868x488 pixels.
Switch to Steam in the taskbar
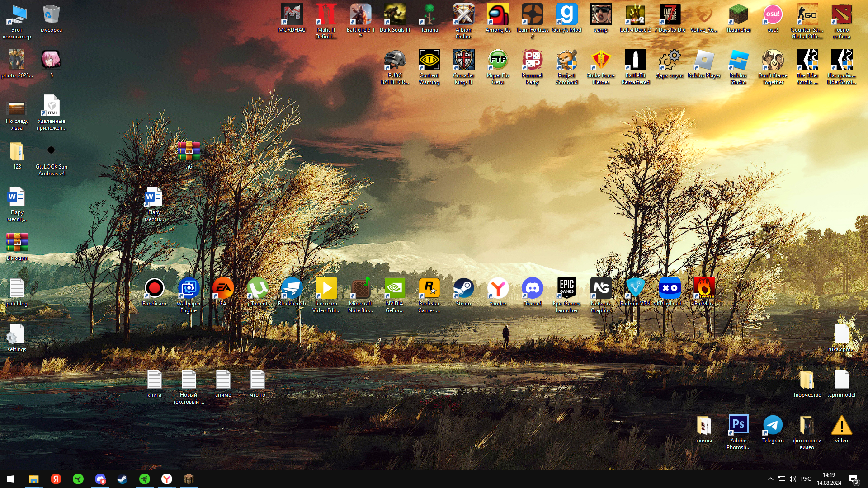click(122, 479)
